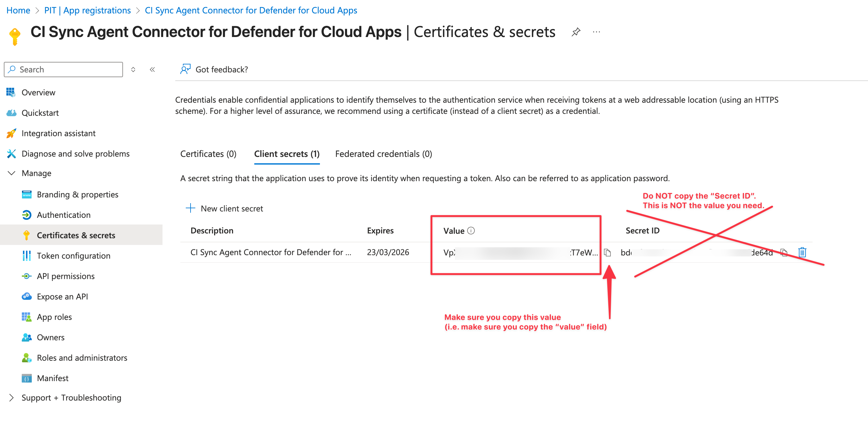Toggle expand/collapse all menu groups
868x435 pixels.
133,70
